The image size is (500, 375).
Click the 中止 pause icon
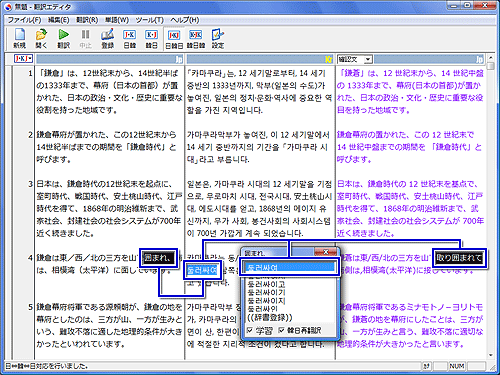click(x=85, y=39)
